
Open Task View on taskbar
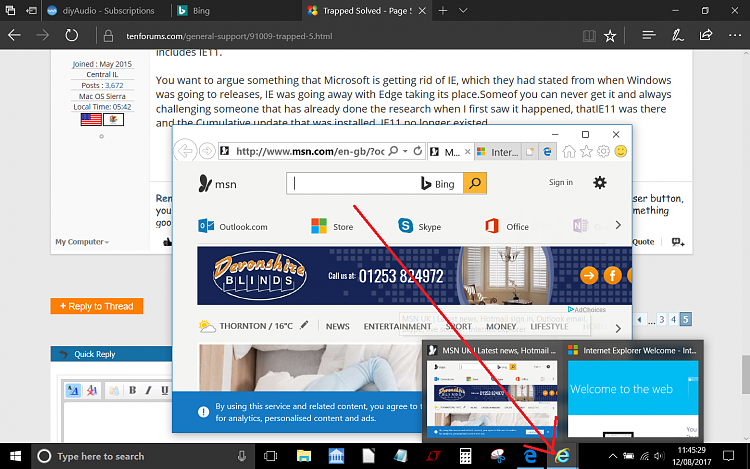(x=270, y=456)
